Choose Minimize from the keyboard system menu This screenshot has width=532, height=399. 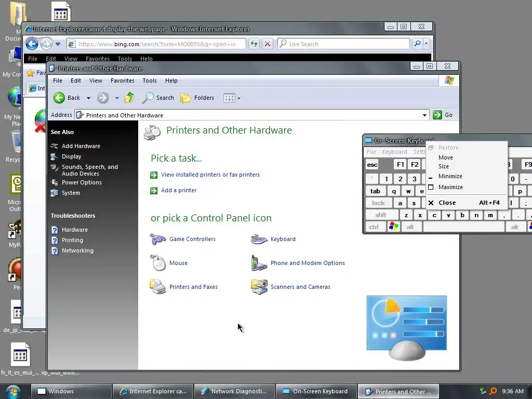pyautogui.click(x=467, y=176)
